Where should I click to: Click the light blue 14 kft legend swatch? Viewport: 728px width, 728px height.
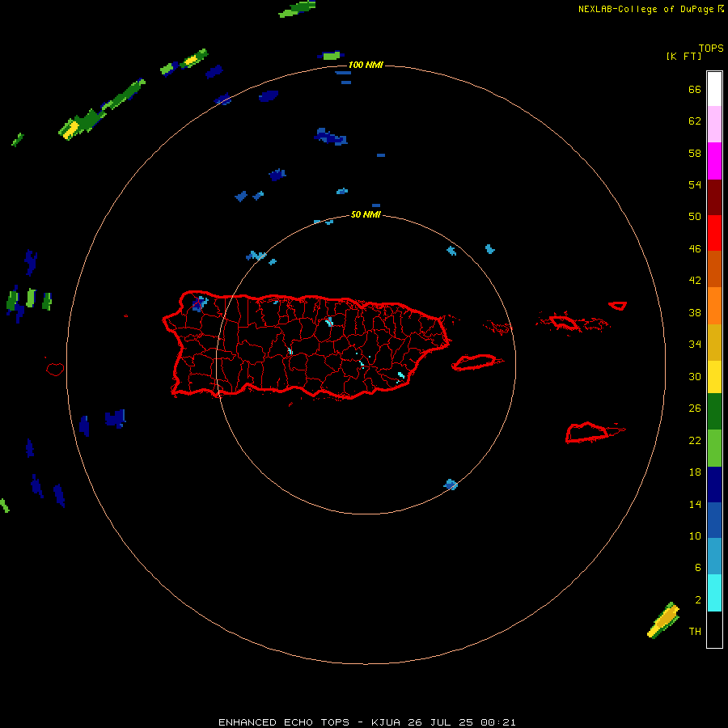point(714,557)
